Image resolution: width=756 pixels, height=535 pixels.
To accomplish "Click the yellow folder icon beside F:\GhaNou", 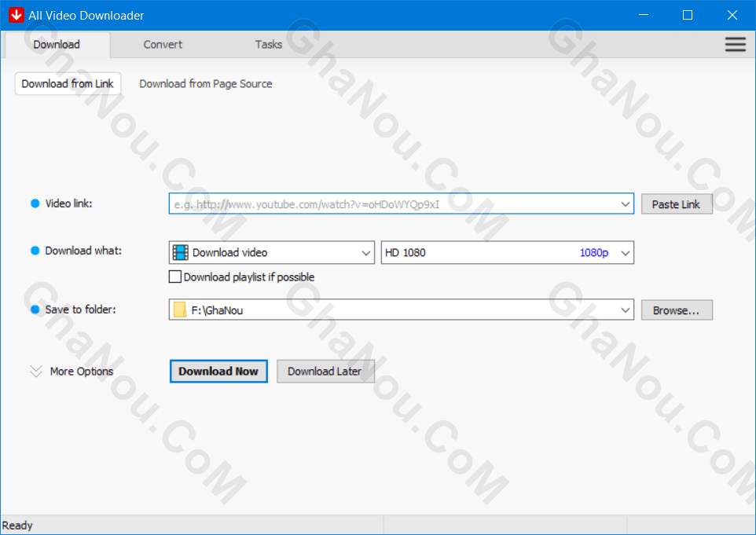I will (x=180, y=310).
